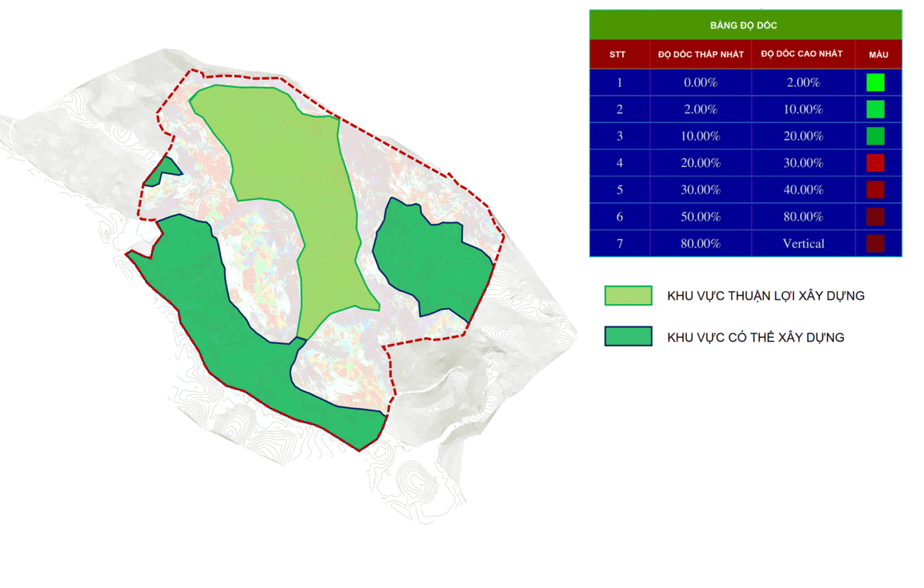924x588 pixels.
Task: Select the "ĐỘ DỐC THẤP NHẤT" column header
Action: tap(700, 55)
